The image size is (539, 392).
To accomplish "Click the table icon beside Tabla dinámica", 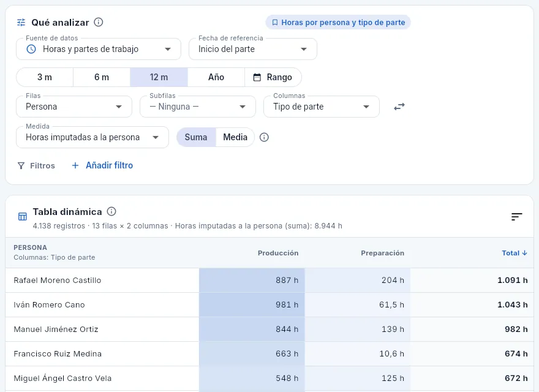I will (23, 217).
